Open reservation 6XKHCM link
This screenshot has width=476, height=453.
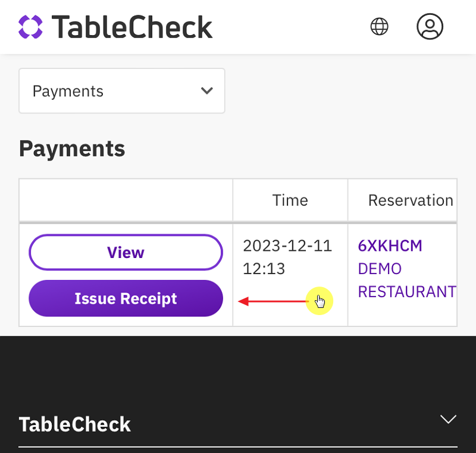click(390, 246)
